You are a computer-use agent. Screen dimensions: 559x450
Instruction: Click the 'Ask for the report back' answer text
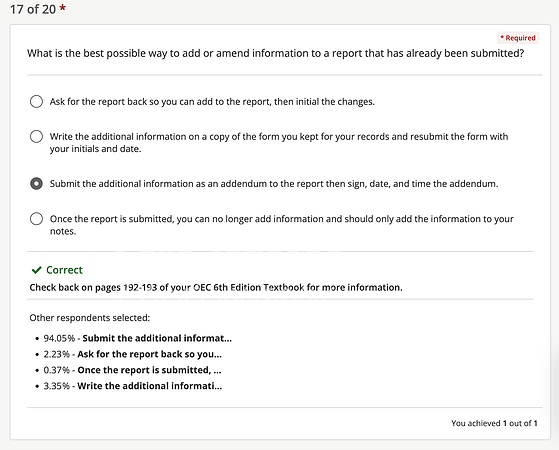212,102
